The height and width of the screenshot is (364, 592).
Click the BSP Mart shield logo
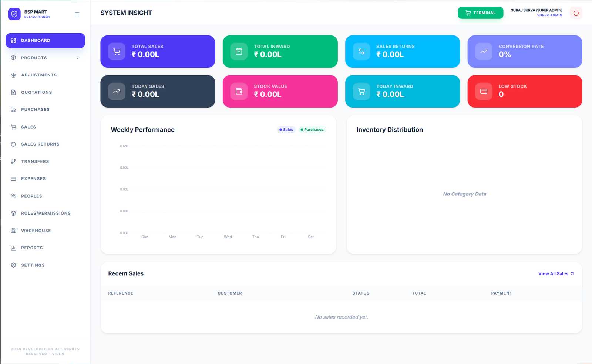pos(14,14)
